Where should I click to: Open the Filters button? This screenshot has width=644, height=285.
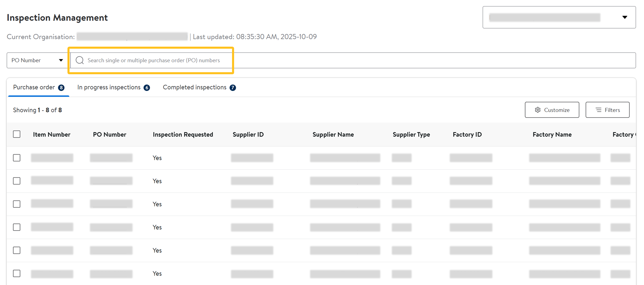coord(607,110)
